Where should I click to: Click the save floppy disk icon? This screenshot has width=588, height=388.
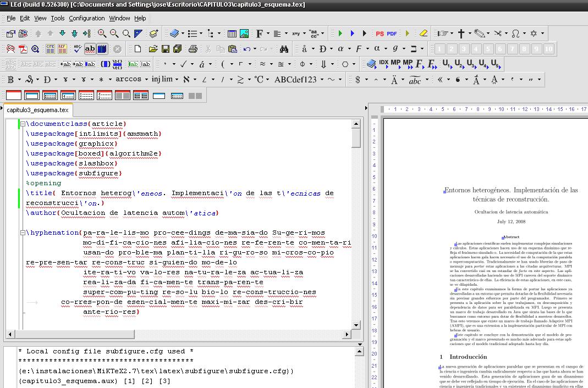tap(166, 49)
